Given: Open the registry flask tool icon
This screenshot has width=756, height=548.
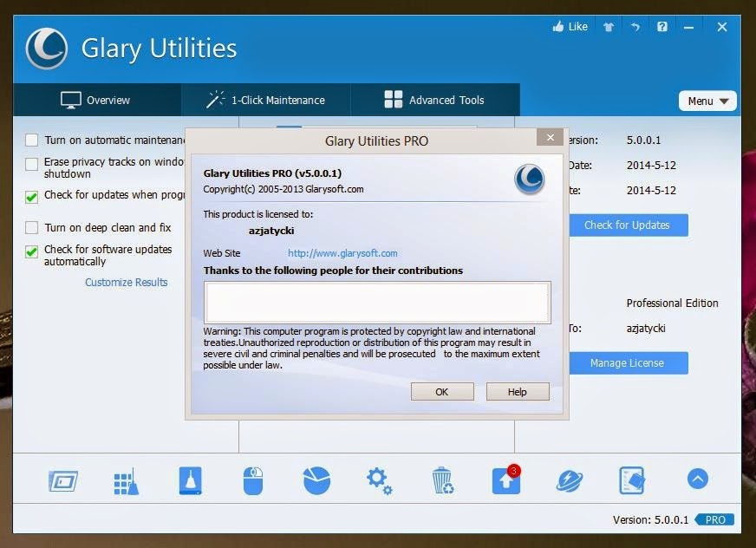Looking at the screenshot, I should (x=189, y=480).
